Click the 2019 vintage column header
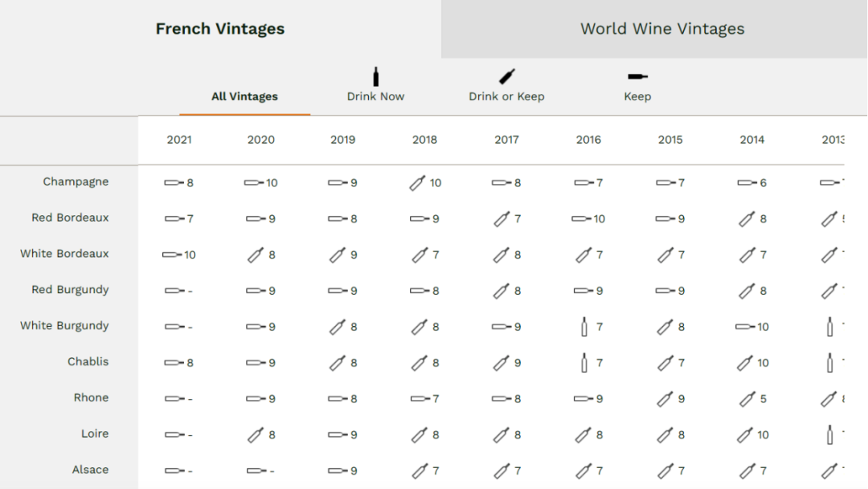Screen dimensions: 868x489 point(342,140)
